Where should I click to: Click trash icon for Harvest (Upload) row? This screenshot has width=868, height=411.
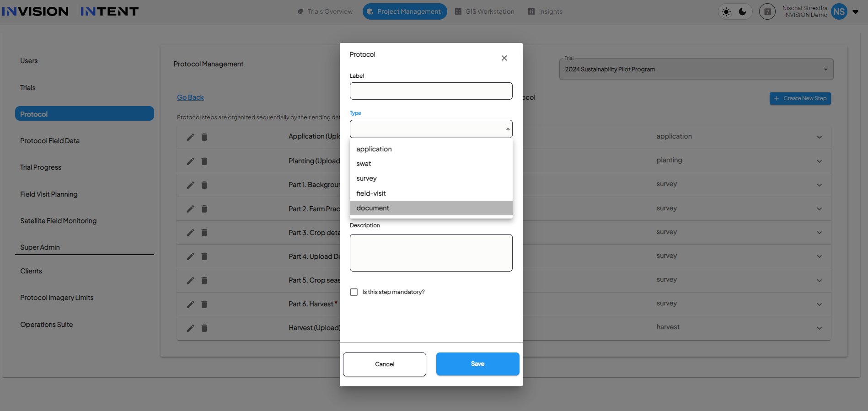pos(204,328)
